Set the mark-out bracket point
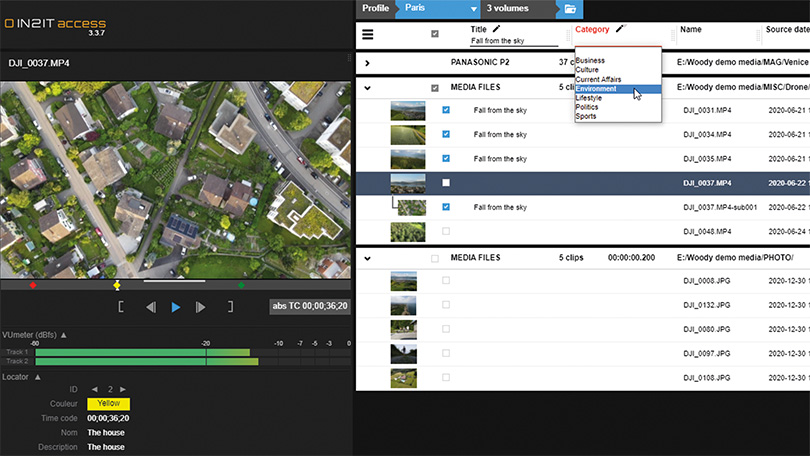 pos(230,307)
